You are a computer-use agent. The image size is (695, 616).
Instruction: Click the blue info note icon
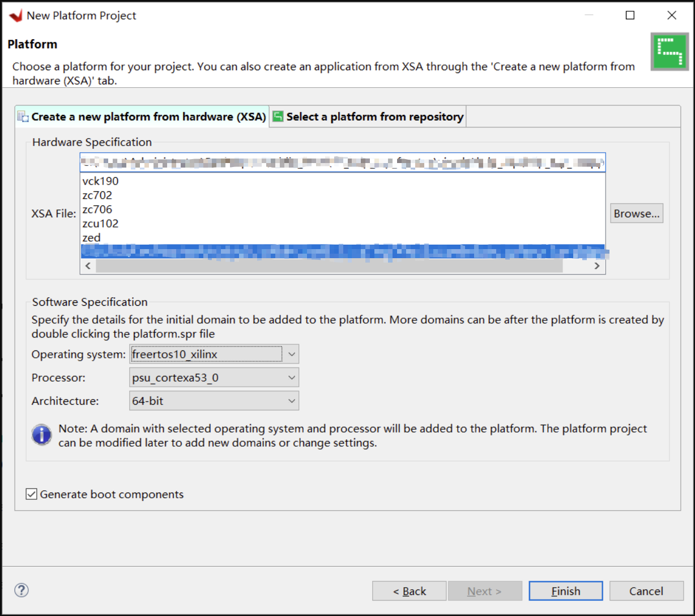(x=42, y=435)
